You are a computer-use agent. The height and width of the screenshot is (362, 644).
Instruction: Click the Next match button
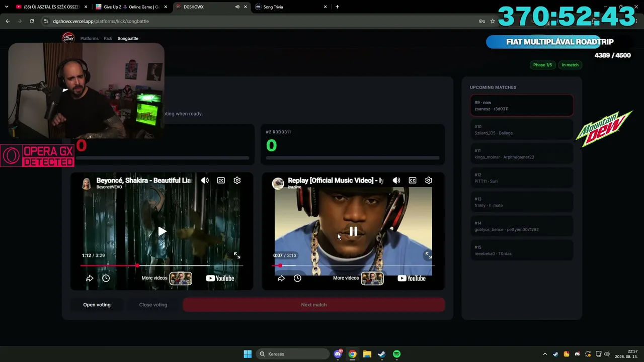[314, 305]
